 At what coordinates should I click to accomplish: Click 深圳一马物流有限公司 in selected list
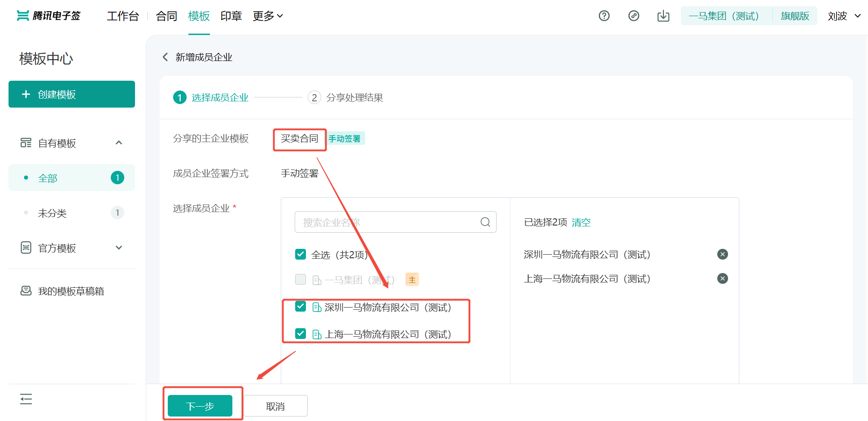[587, 255]
